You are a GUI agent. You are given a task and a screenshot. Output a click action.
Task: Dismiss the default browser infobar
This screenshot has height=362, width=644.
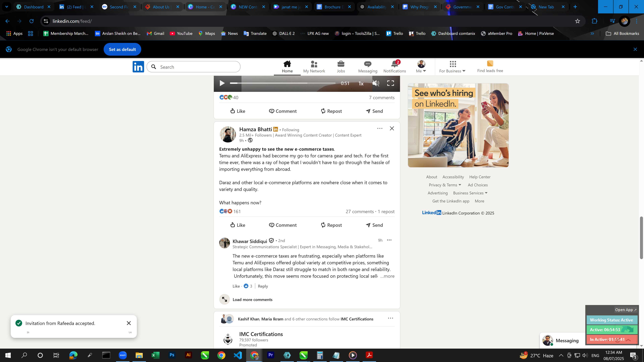pyautogui.click(x=635, y=49)
